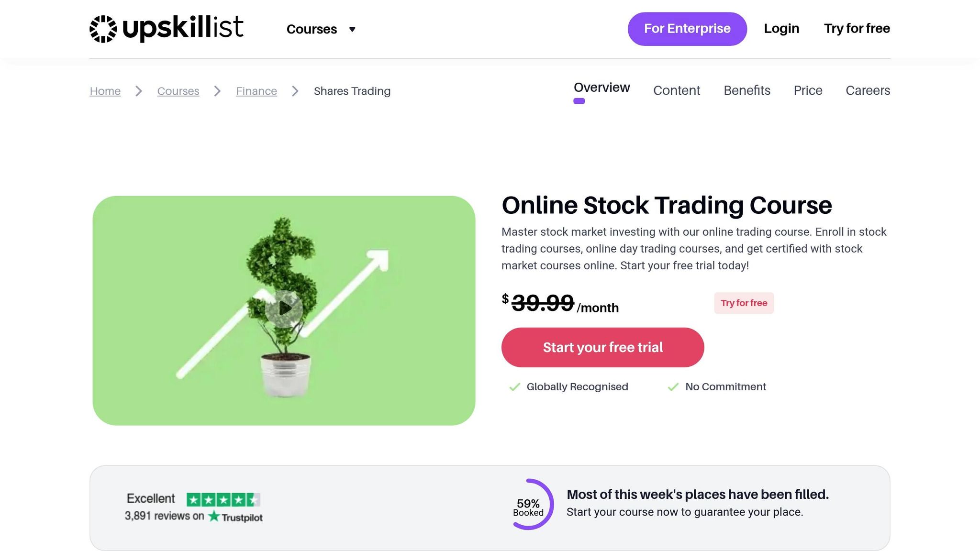Play the course preview video
Screen dimensions: 980x551
coord(284,309)
